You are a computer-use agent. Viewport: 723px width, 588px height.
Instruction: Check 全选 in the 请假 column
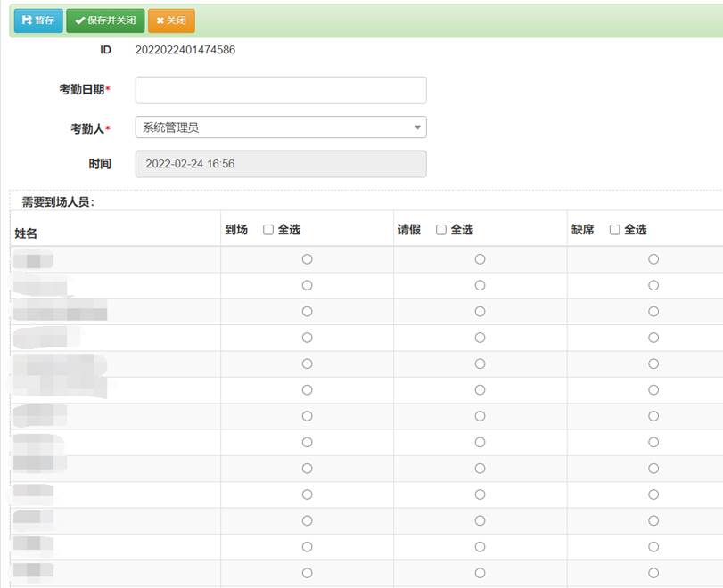coord(441,230)
